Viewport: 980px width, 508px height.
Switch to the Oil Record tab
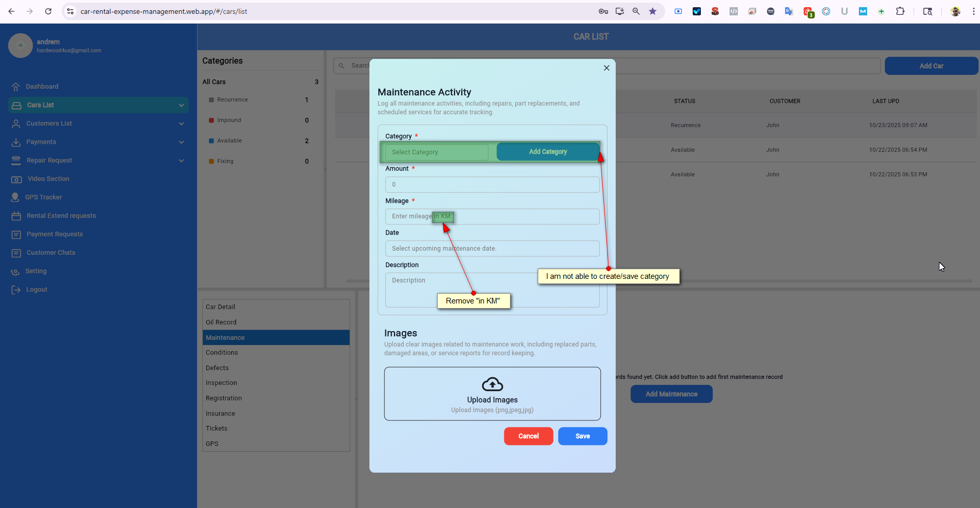click(221, 322)
